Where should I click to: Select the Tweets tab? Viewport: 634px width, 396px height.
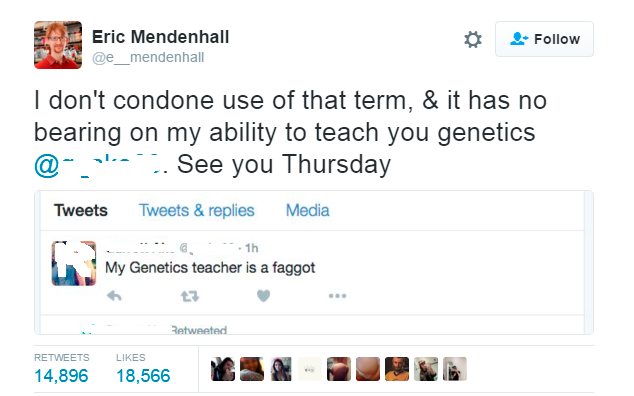pos(81,210)
